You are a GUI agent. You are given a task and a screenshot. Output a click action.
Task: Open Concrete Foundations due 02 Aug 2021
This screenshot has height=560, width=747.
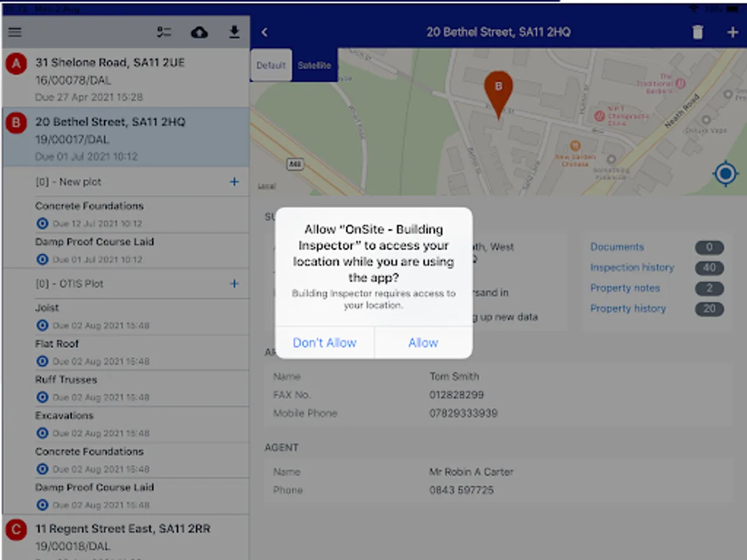pos(141,461)
